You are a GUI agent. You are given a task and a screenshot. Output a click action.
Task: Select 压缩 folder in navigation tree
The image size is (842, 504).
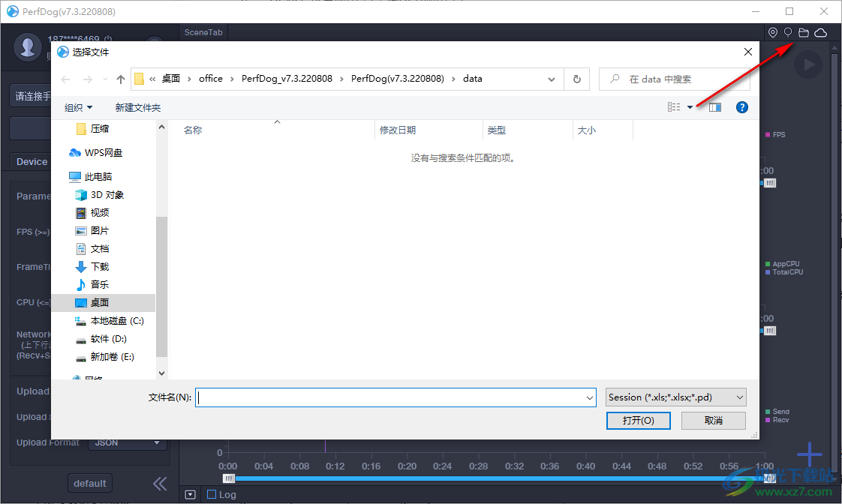100,129
